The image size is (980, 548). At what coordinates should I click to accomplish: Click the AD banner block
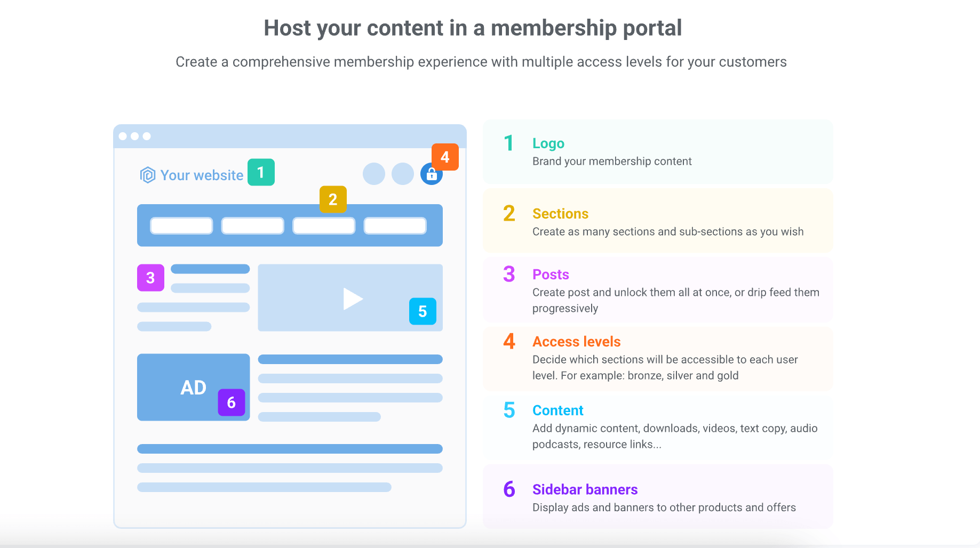click(193, 387)
